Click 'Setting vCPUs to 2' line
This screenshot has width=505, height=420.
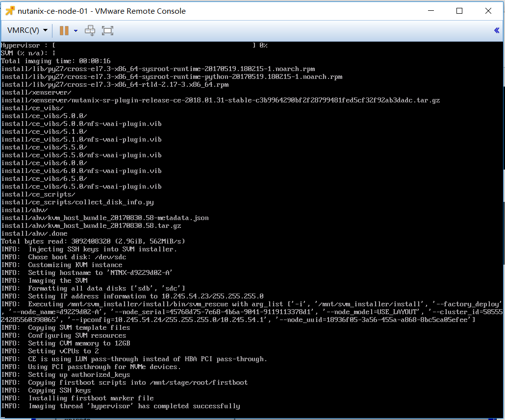(50, 351)
